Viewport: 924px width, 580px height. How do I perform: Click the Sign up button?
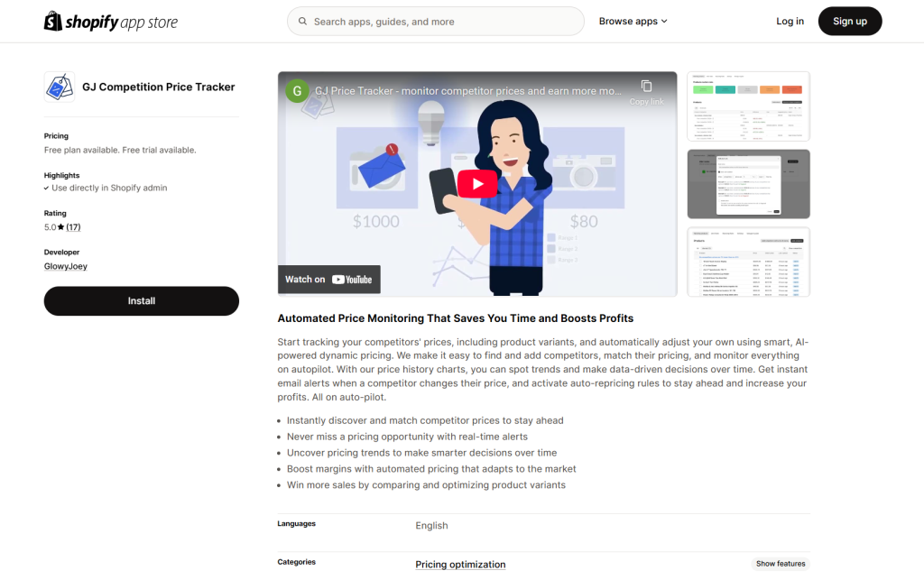pyautogui.click(x=850, y=22)
